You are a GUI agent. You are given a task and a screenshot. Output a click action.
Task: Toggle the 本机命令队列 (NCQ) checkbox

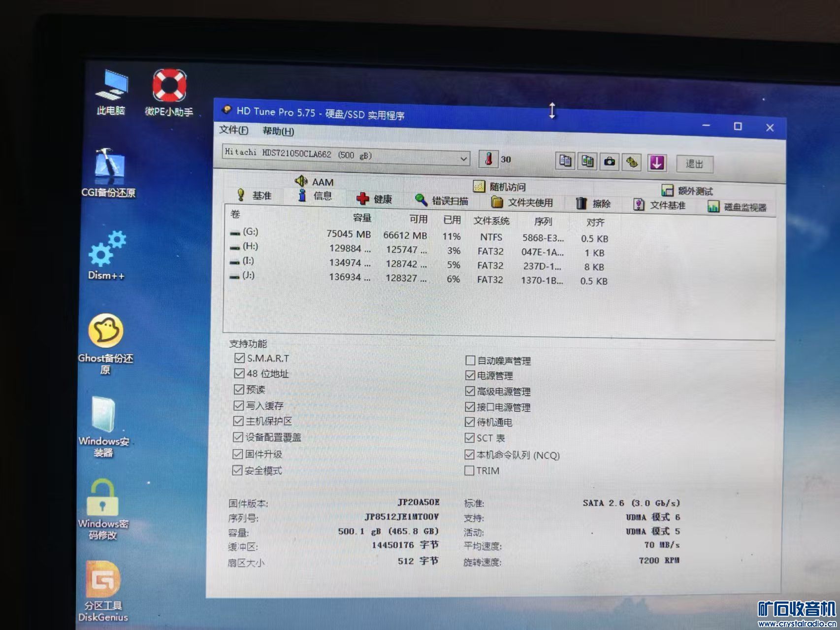(x=469, y=455)
